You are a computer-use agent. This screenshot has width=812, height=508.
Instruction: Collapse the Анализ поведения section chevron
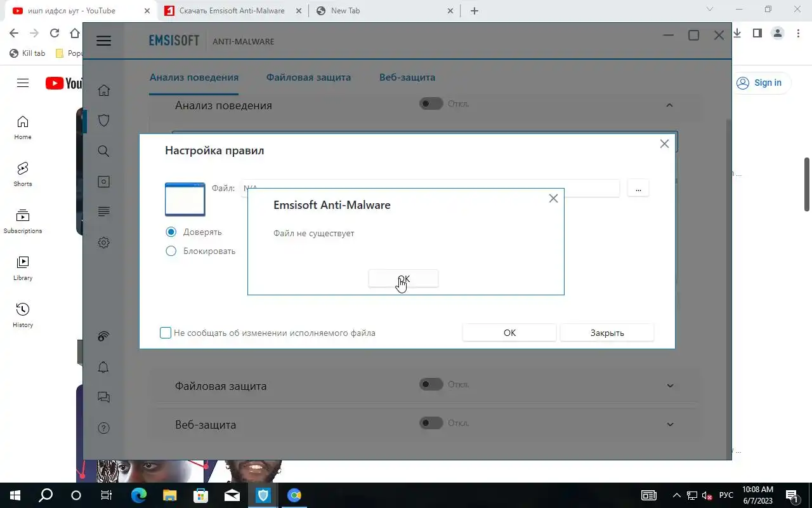coord(669,105)
